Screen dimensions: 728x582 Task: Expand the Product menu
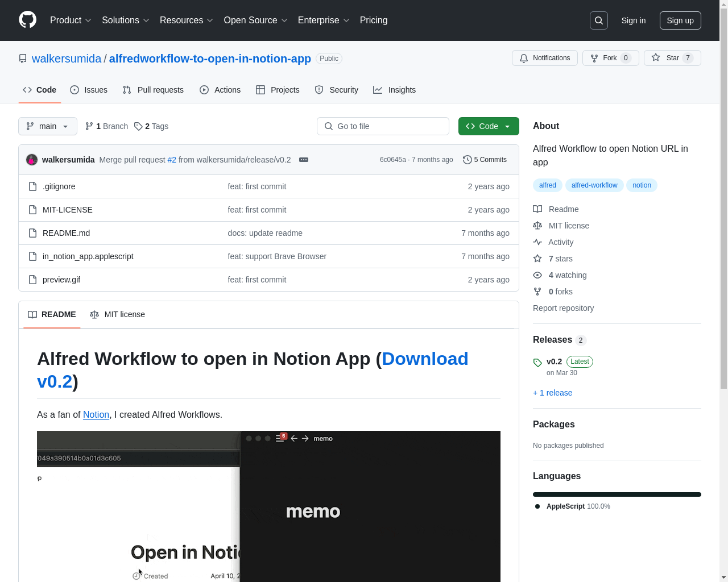(x=71, y=20)
